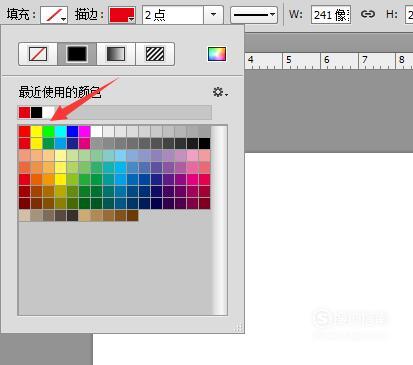This screenshot has height=365, width=413.
Task: Open the swatches gear options menu
Action: click(x=220, y=92)
